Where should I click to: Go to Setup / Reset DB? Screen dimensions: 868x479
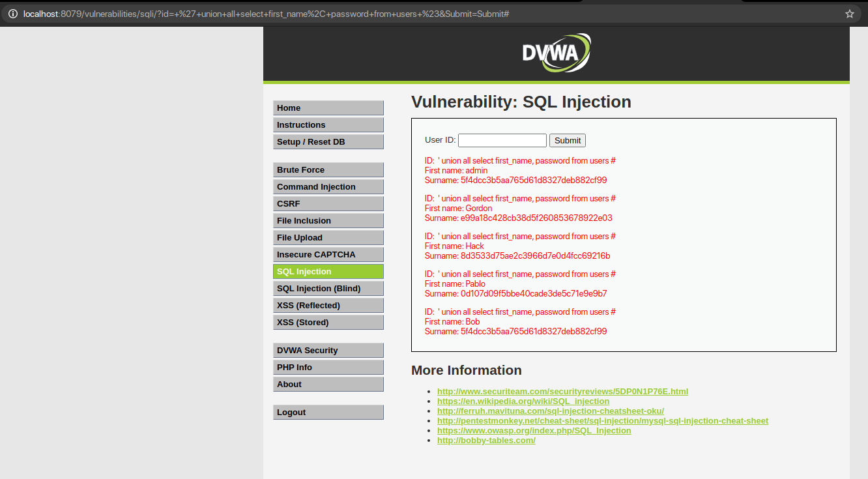point(328,142)
